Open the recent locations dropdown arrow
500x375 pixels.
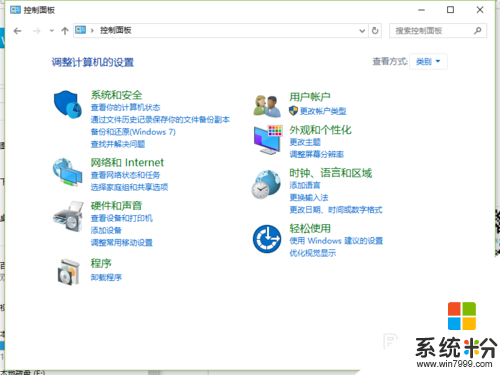pos(51,31)
